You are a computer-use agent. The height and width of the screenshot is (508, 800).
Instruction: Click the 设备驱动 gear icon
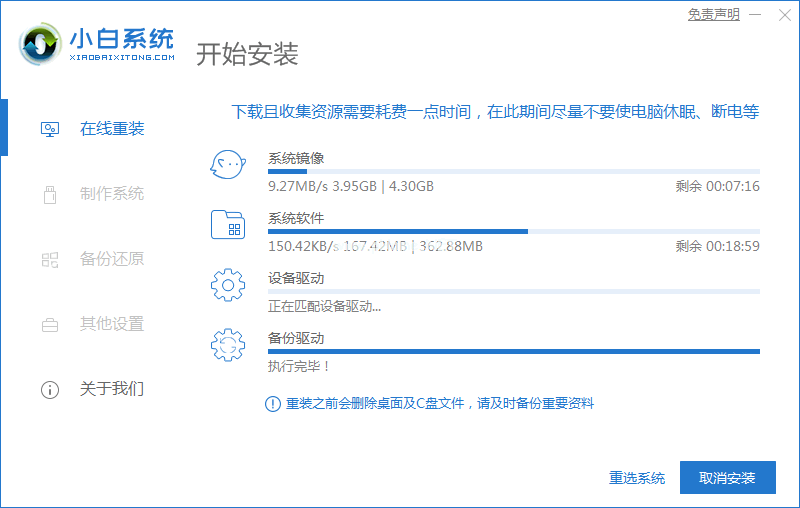click(x=228, y=285)
